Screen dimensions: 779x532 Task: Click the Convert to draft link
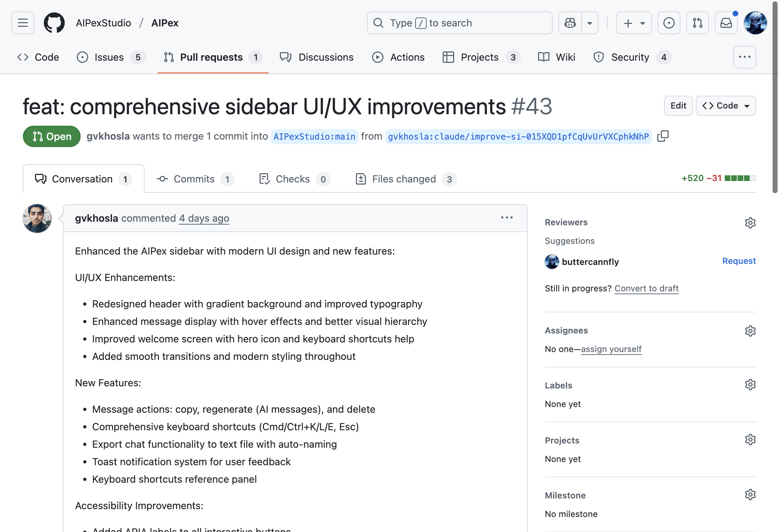point(646,288)
